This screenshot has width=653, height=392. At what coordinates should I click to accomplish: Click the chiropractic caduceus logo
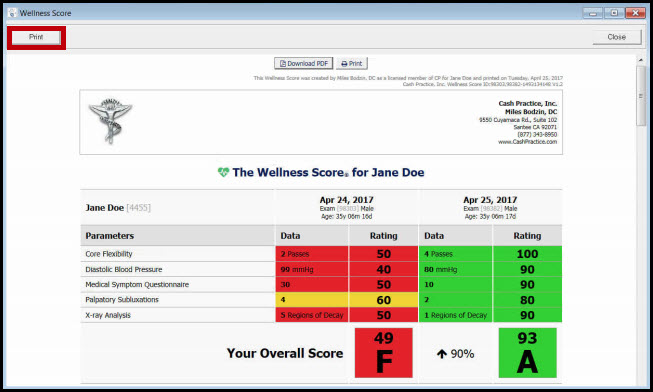coord(110,121)
